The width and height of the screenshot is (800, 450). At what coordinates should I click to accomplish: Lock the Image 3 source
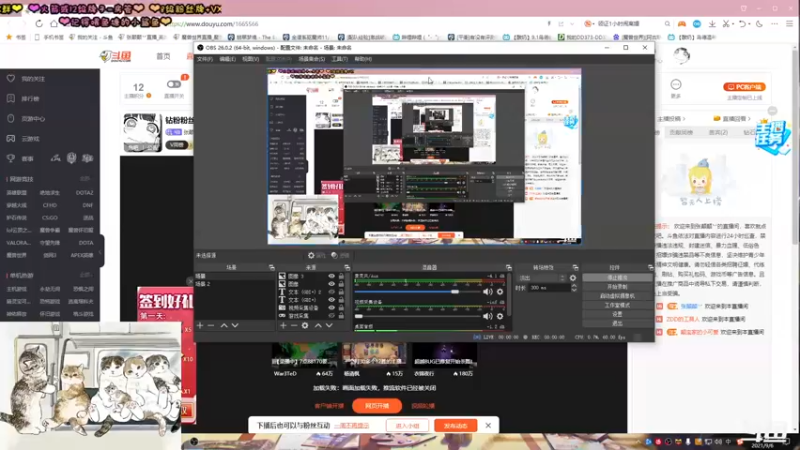pyautogui.click(x=341, y=276)
